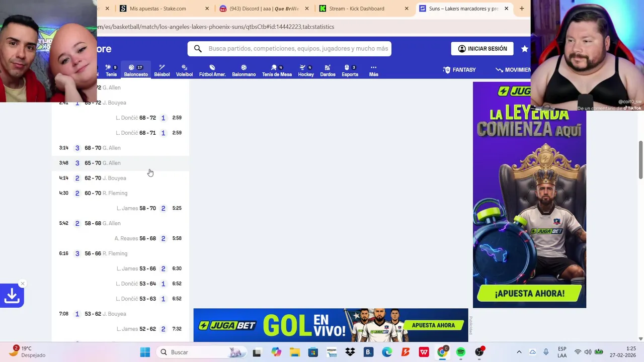Click the 3:48 G. Allen 65 - 70 play
This screenshot has width=644, height=362.
pos(120,163)
